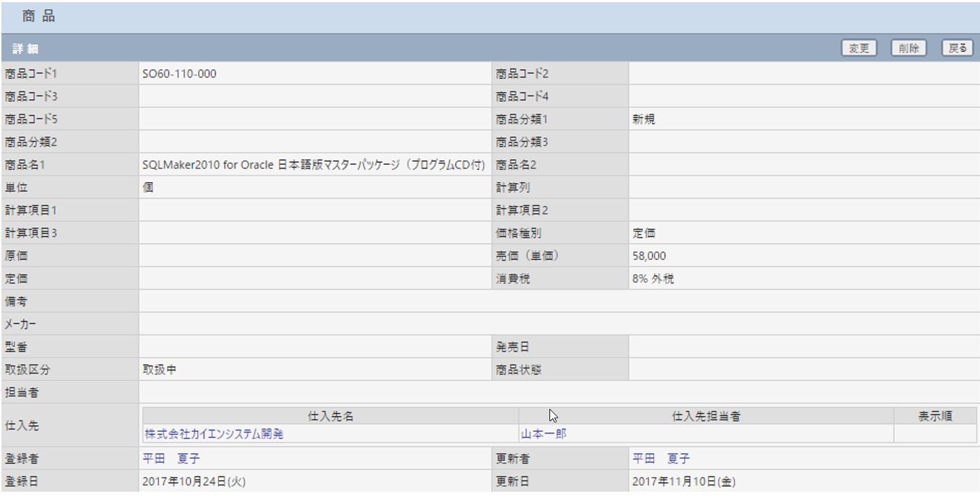Click the update date 2017年11月10日(金)
980x496 pixels.
684,482
